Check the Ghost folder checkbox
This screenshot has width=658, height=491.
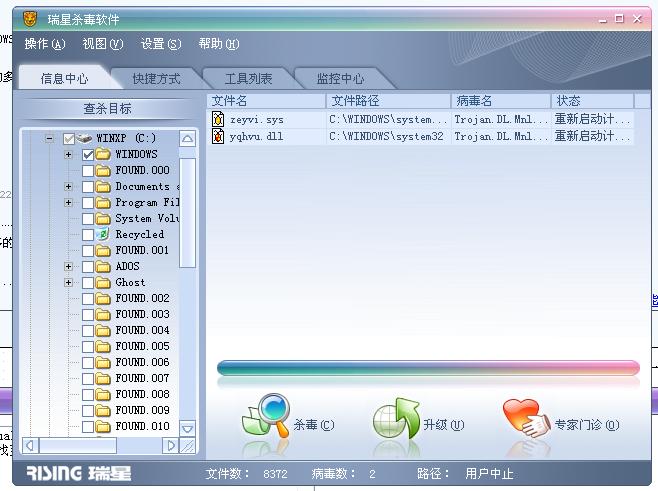point(88,282)
